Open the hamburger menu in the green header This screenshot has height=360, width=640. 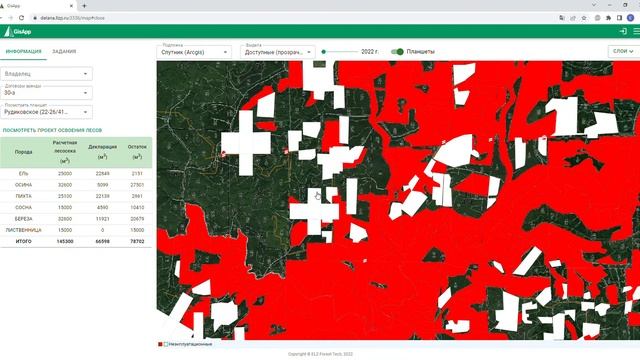[x=636, y=31]
